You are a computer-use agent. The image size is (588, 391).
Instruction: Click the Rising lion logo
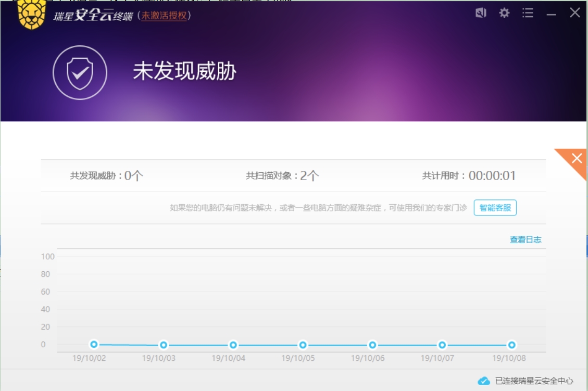pyautogui.click(x=32, y=14)
